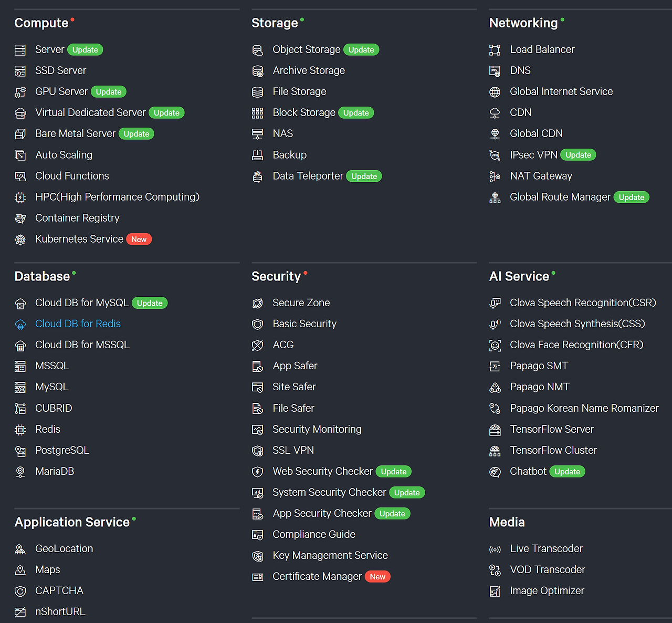Go to the NAS service
The height and width of the screenshot is (623, 672).
[282, 133]
